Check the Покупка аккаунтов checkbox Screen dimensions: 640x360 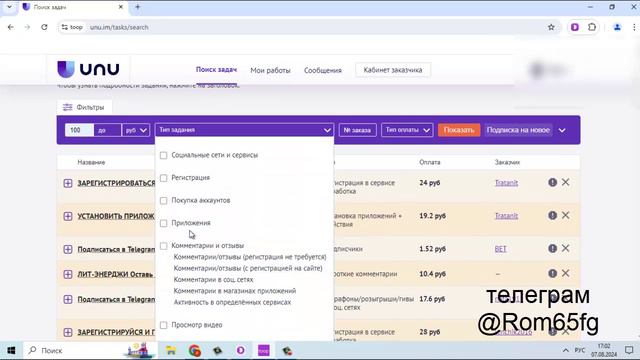point(163,201)
